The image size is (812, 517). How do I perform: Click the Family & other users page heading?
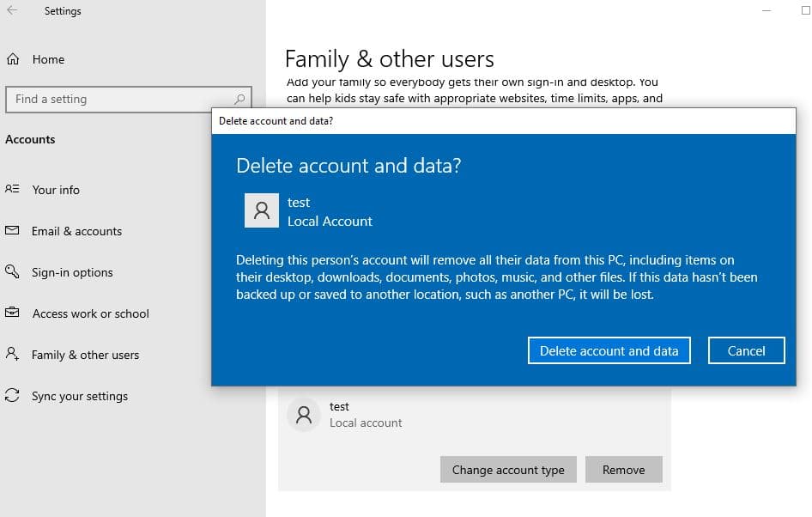pos(389,59)
